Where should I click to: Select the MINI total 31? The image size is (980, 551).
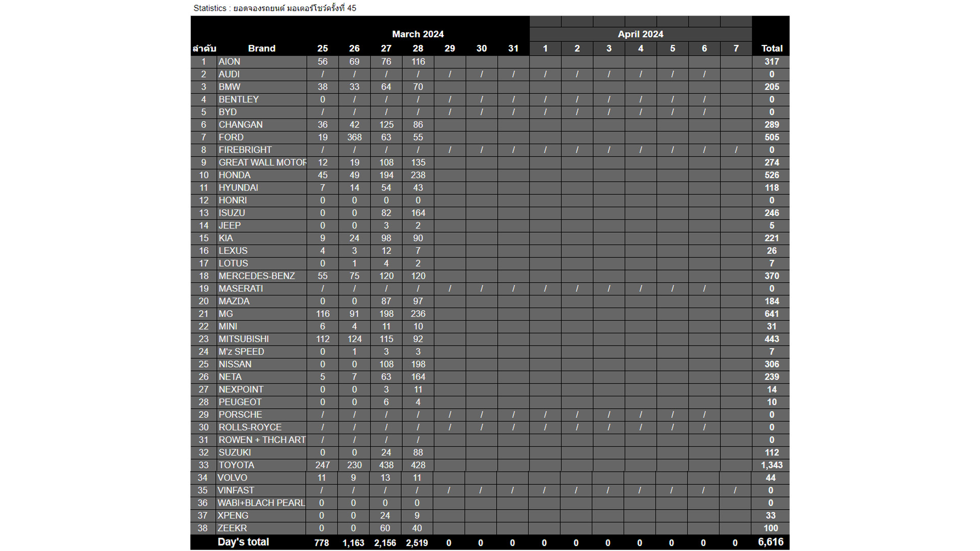(771, 327)
